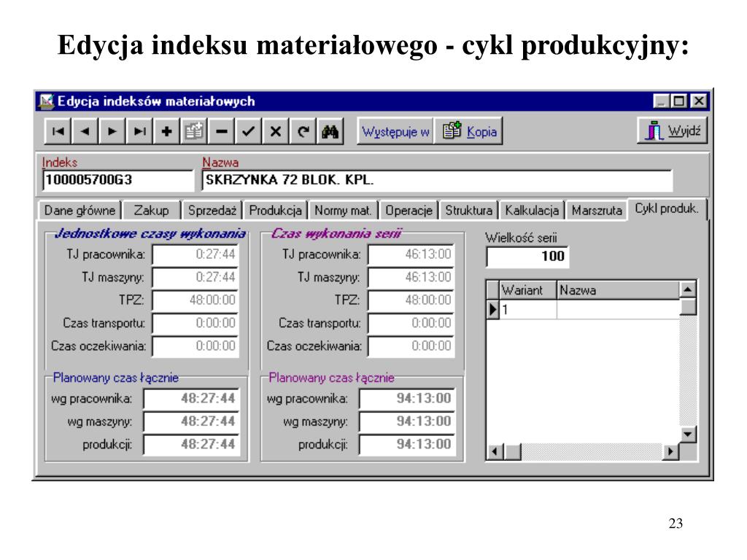Screen dimensions: 747x560
Task: Open the Normy mat. tab
Action: (343, 210)
